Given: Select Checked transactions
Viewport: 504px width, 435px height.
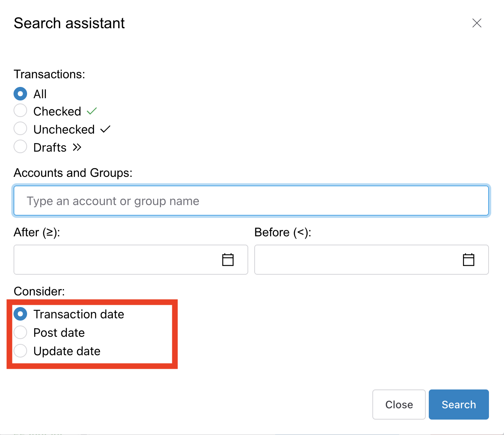Looking at the screenshot, I should 20,110.
